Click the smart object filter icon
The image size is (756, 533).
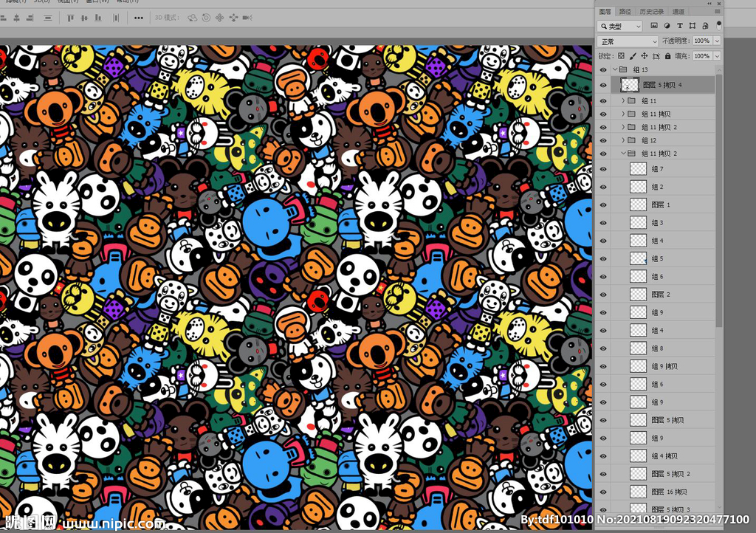click(x=705, y=26)
